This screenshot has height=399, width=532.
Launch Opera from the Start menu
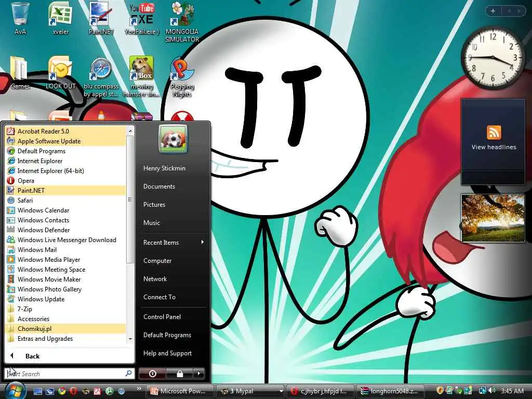pyautogui.click(x=66, y=180)
